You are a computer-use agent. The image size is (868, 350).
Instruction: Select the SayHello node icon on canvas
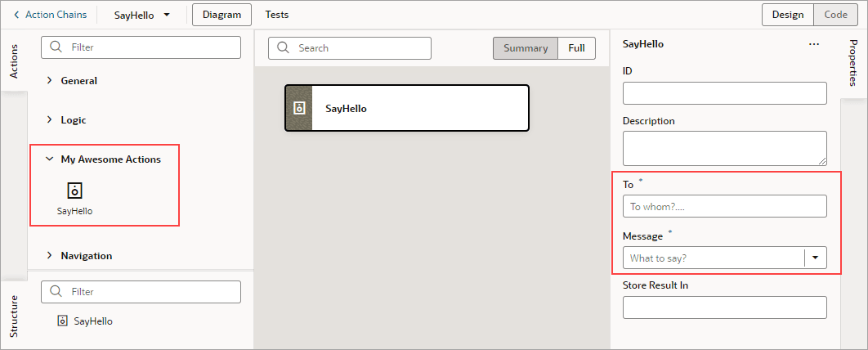click(299, 108)
